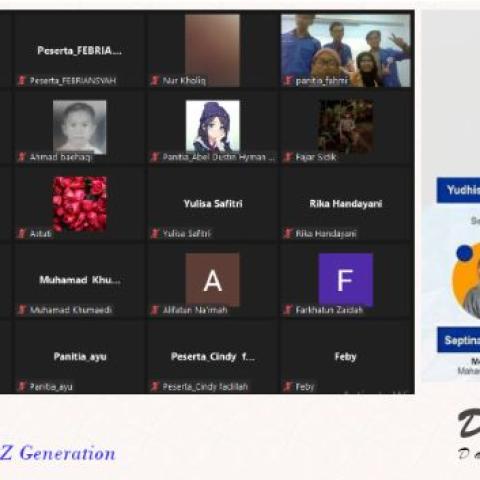Click the large Rika Handayani center name
Viewport: 480px width, 480px height.
point(346,203)
